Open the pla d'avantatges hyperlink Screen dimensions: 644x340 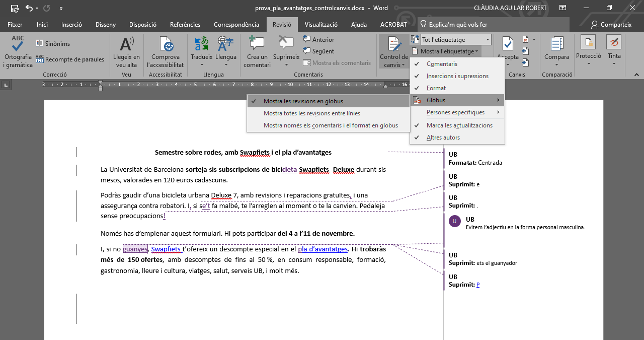[323, 249]
